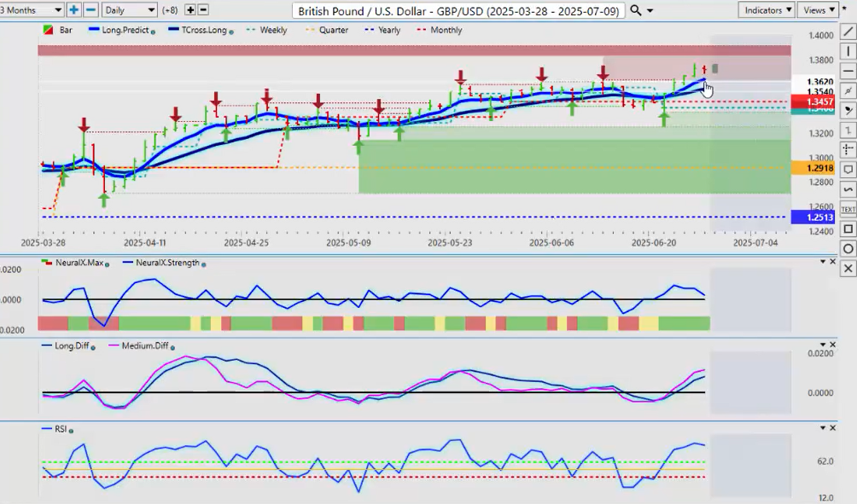This screenshot has width=857, height=504.
Task: Choose the TEXT annotation tool
Action: 848,209
